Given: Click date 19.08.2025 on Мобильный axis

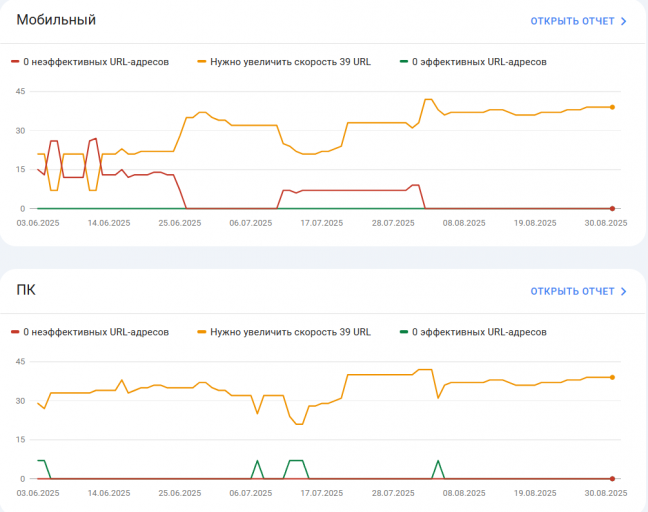Looking at the screenshot, I should point(535,223).
